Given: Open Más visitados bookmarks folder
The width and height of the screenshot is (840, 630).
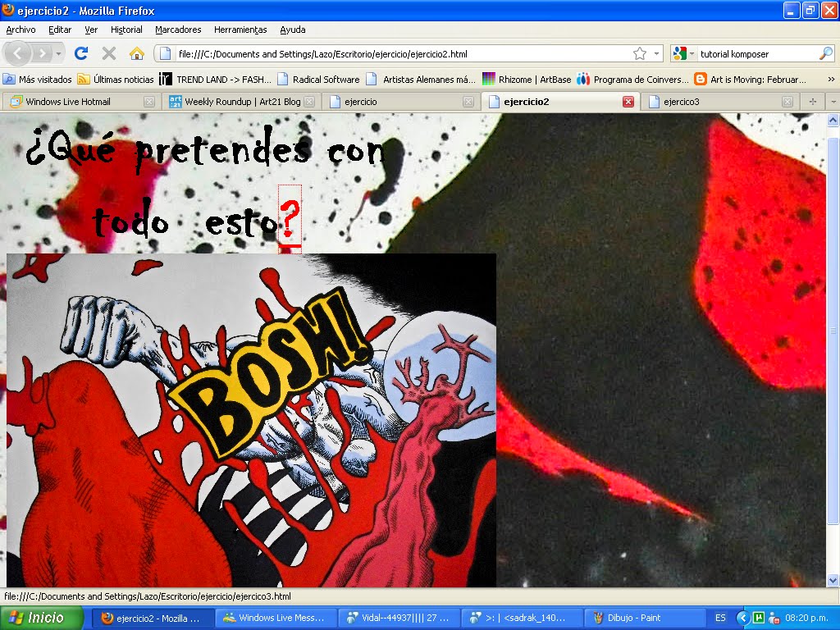Looking at the screenshot, I should pyautogui.click(x=37, y=80).
